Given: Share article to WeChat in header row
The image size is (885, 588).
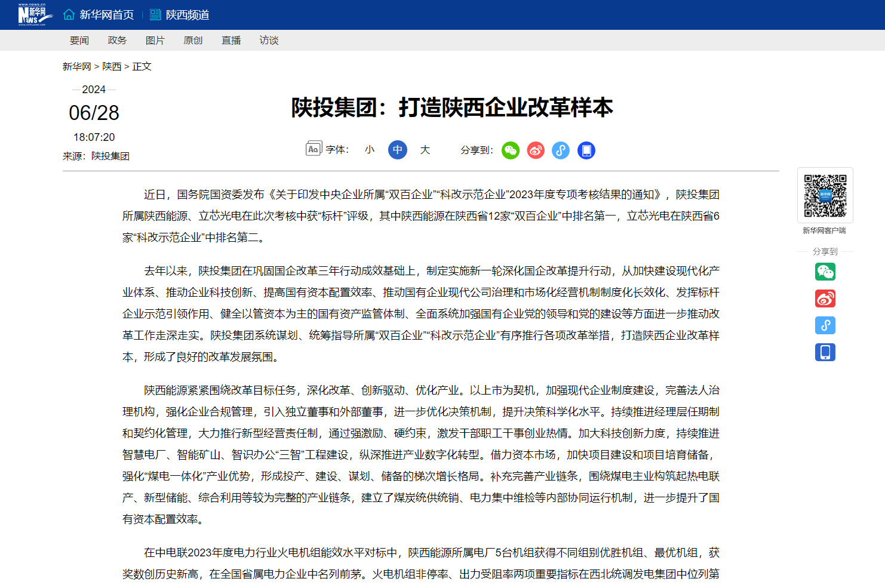Looking at the screenshot, I should pos(511,150).
